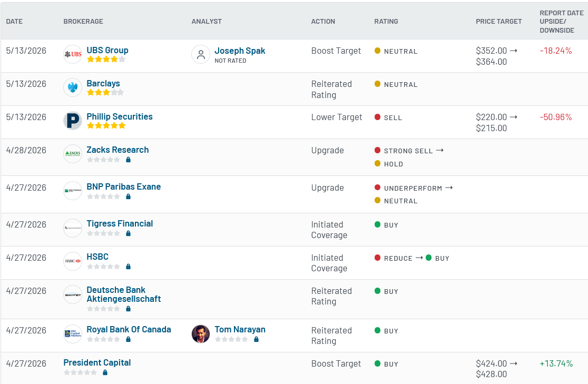Click the Barclays eagle logo icon
Viewport: 588px width, 384px height.
coord(73,87)
